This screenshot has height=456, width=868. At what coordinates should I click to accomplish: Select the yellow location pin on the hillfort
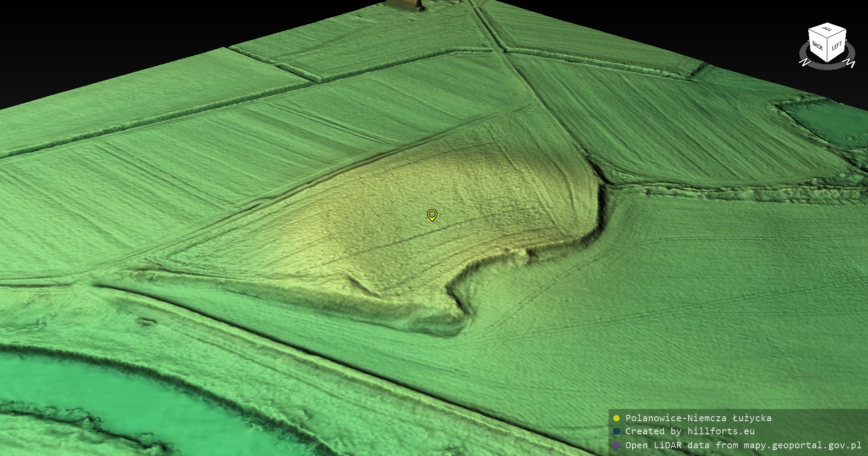432,215
